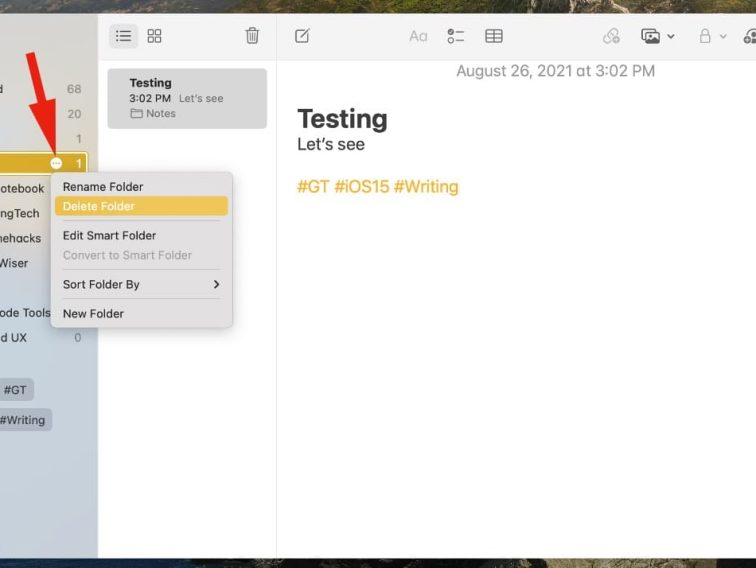Open the lock note dropdown
The width and height of the screenshot is (756, 568).
click(711, 36)
